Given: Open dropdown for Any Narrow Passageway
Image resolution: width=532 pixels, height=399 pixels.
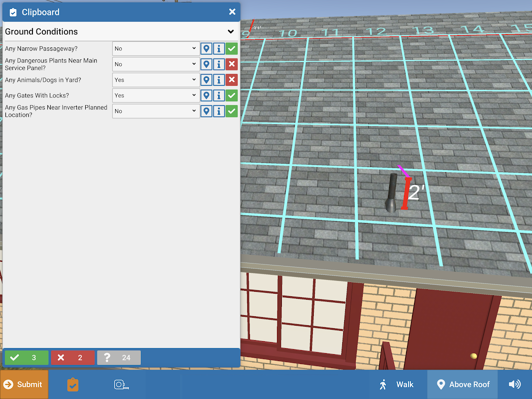Looking at the screenshot, I should pyautogui.click(x=156, y=48).
